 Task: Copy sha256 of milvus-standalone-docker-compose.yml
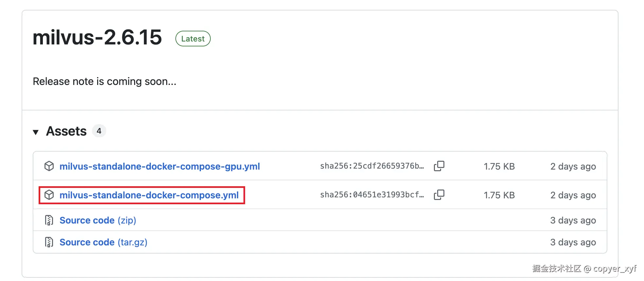439,195
